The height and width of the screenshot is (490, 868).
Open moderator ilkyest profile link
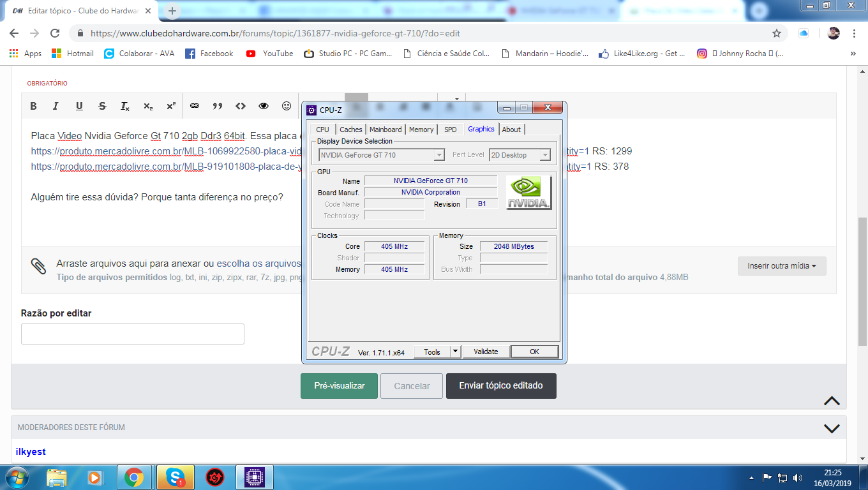tap(31, 452)
